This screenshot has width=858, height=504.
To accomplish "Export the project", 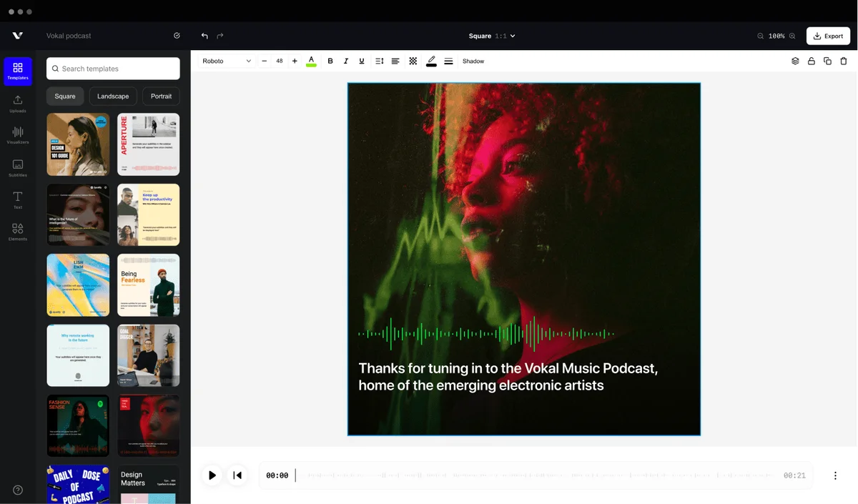I will pyautogui.click(x=828, y=36).
